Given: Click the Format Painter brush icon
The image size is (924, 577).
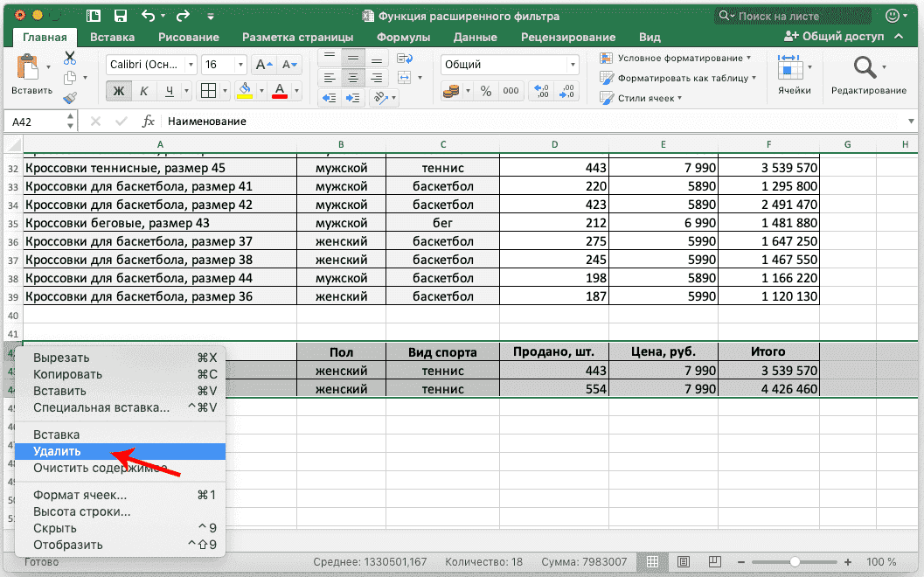Looking at the screenshot, I should (x=70, y=98).
